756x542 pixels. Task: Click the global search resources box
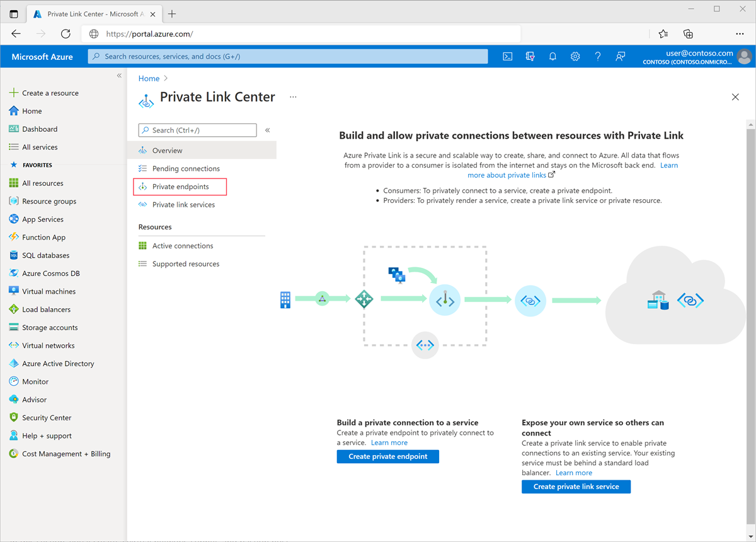pos(288,56)
